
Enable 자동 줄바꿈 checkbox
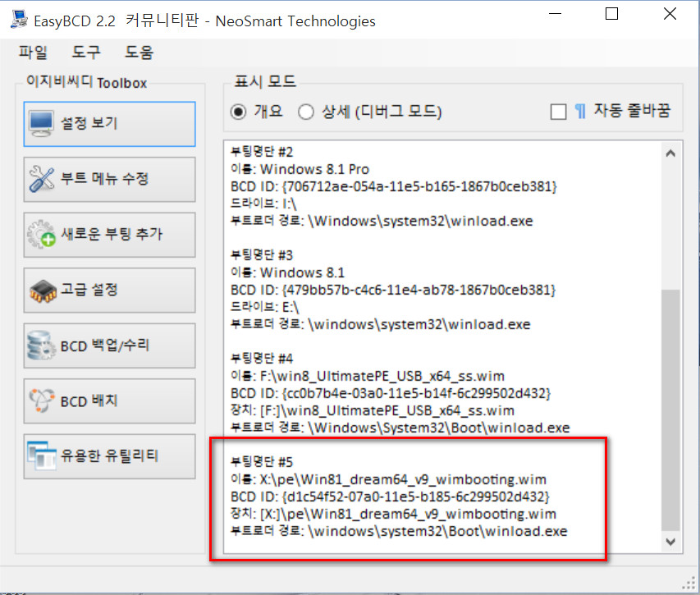click(x=559, y=112)
